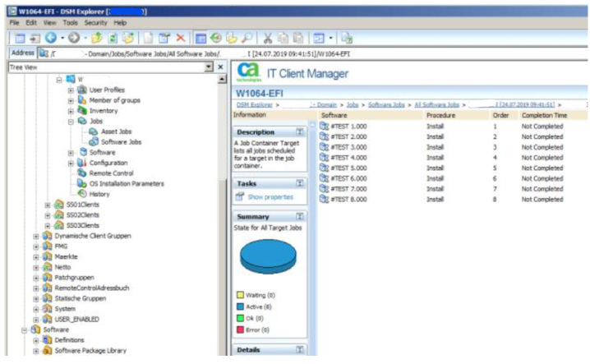
Task: Select the Remote Control tree icon
Action: click(82, 173)
